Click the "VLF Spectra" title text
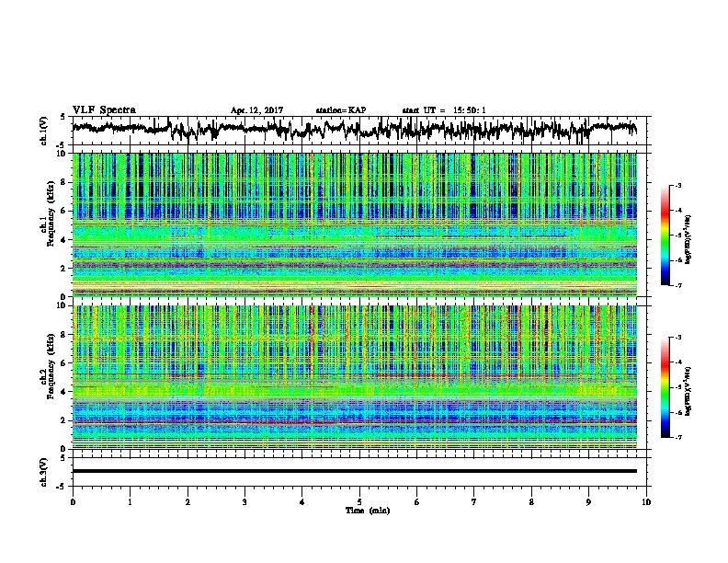Screen dimensions: 728x563 104,110
